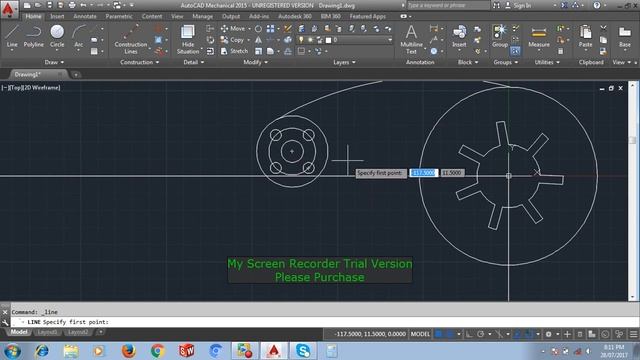Click the Print icon in quick access toolbar
640x360 pixels.
coord(72,5)
